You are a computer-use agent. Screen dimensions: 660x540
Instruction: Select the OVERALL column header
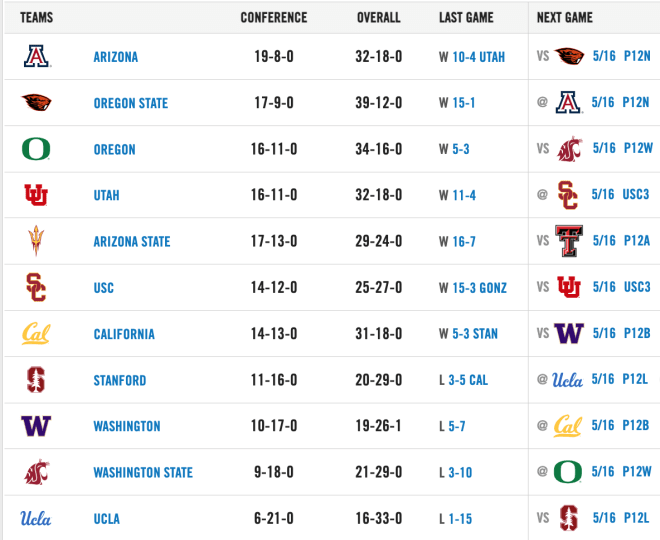378,17
